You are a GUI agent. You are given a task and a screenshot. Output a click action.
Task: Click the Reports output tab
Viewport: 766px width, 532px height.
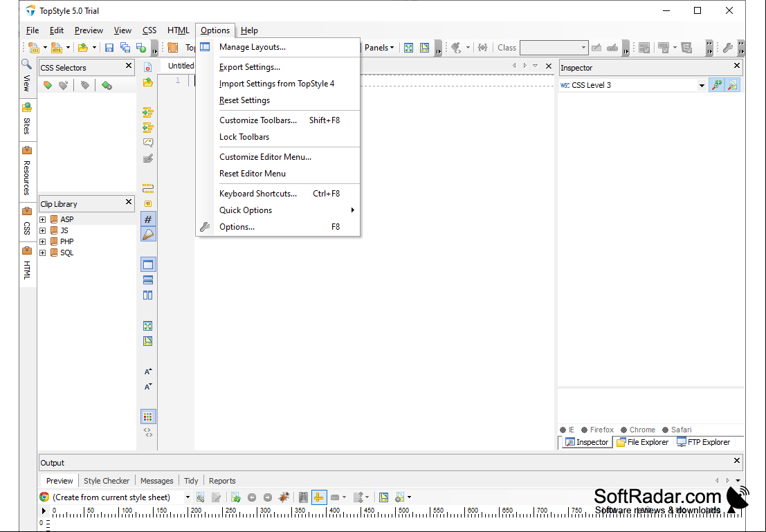222,481
